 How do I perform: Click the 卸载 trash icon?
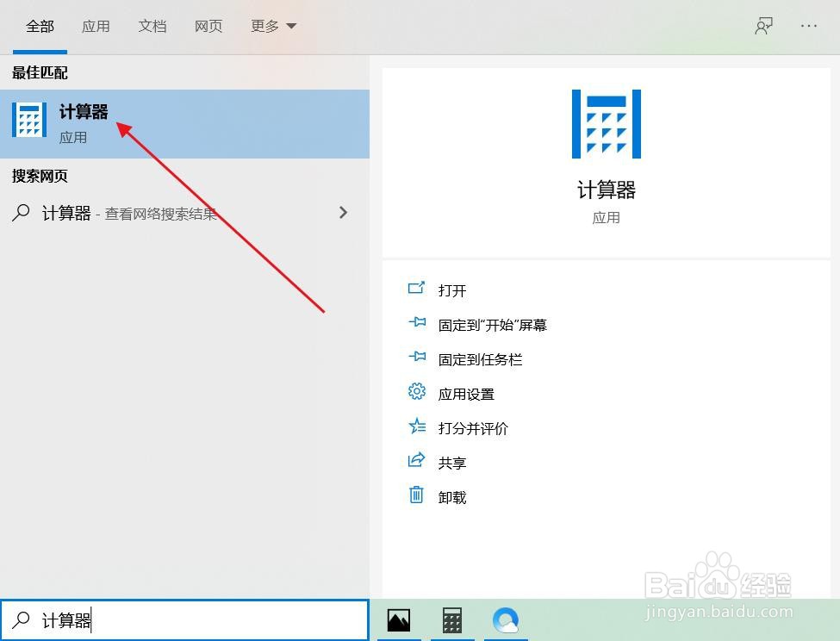[416, 496]
